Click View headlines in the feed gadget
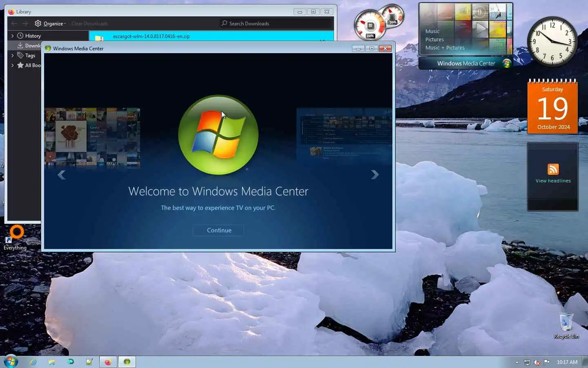 [x=553, y=181]
